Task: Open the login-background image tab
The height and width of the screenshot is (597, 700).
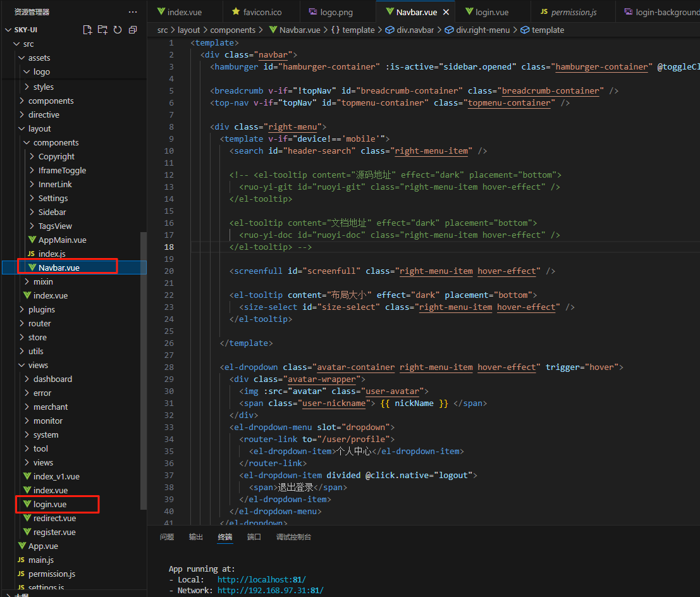Action: click(x=661, y=12)
